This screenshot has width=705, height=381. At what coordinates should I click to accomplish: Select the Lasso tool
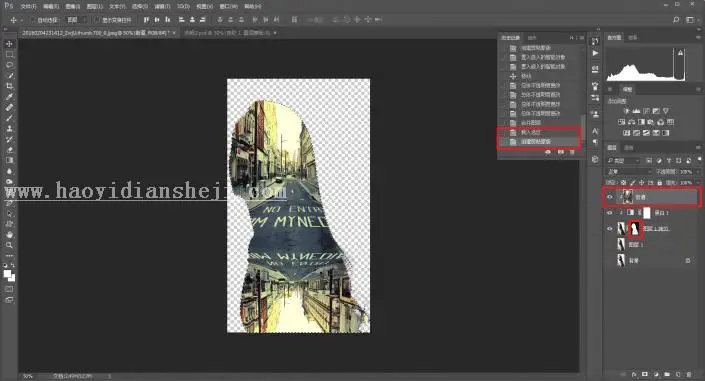[x=9, y=65]
